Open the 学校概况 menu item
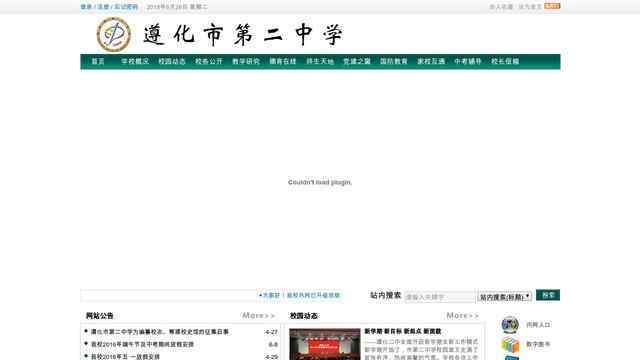 click(x=135, y=62)
